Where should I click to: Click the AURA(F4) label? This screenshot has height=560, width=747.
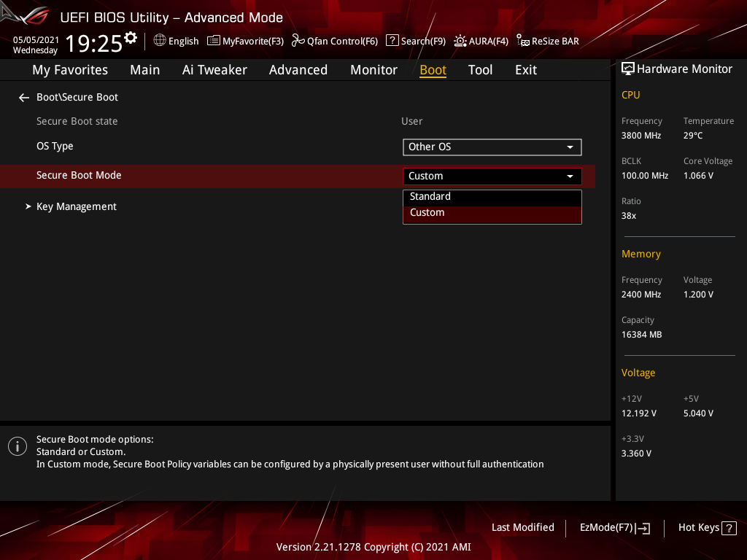488,42
